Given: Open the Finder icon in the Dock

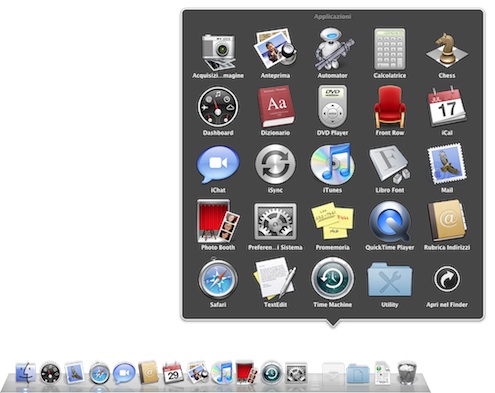Looking at the screenshot, I should click(26, 373).
